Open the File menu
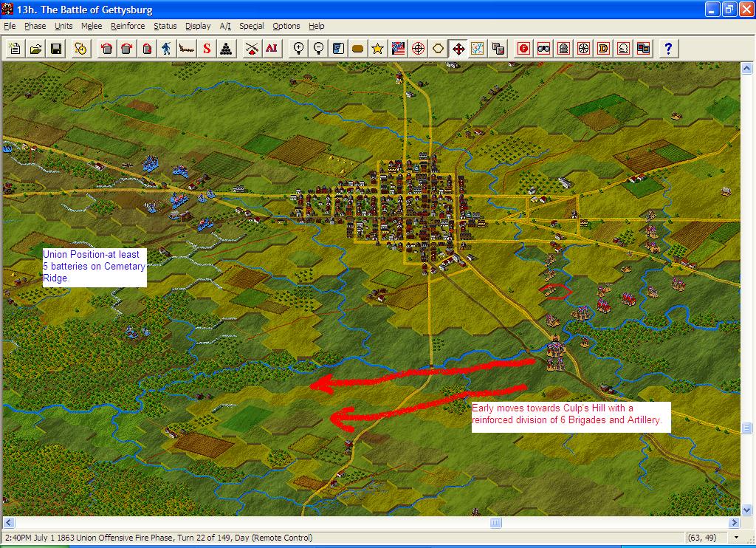This screenshot has width=756, height=548. (x=10, y=26)
